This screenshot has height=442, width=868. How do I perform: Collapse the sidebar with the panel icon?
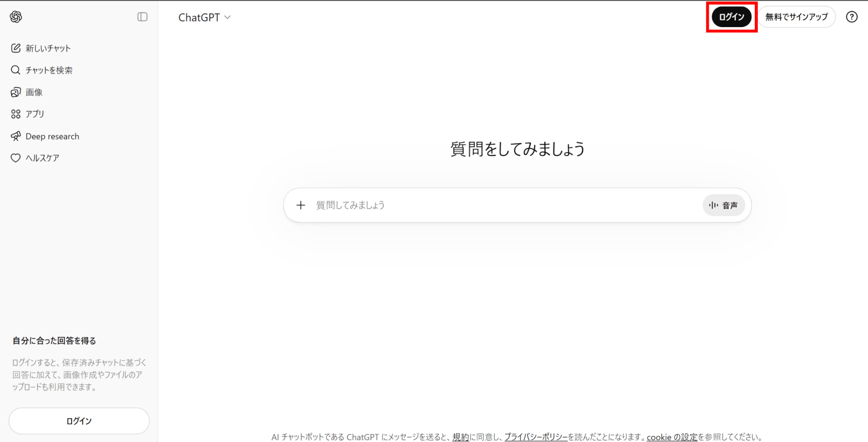tap(142, 17)
